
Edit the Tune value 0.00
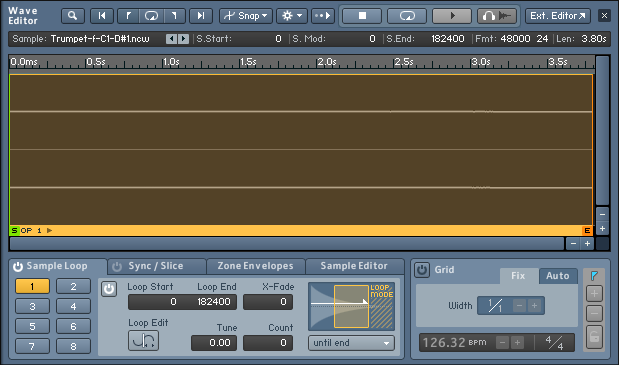point(214,343)
